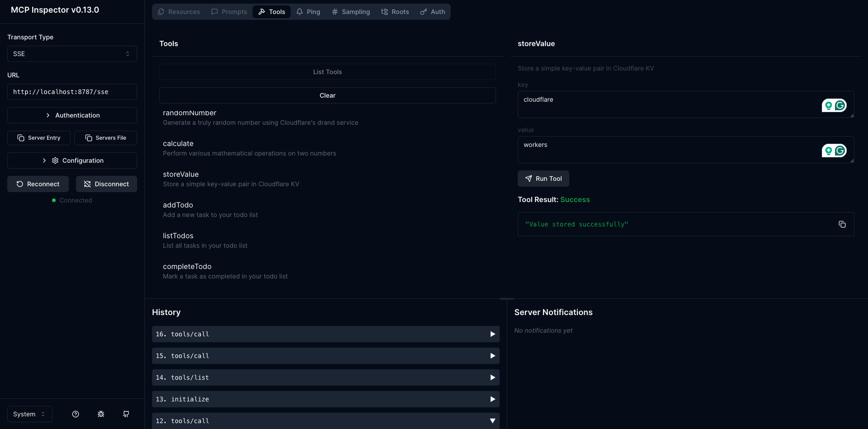Image resolution: width=868 pixels, height=429 pixels.
Task: Click lightbulb suggestion icon in value field
Action: 829,151
